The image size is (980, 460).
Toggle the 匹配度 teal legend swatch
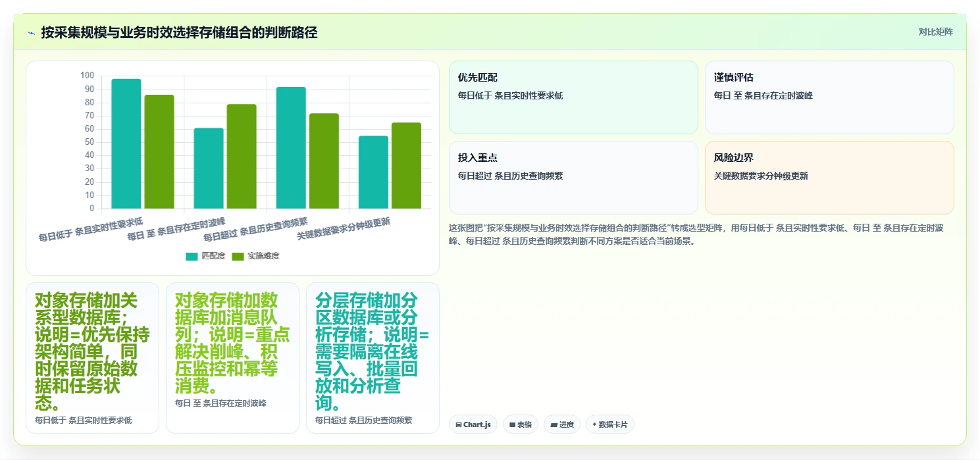192,256
